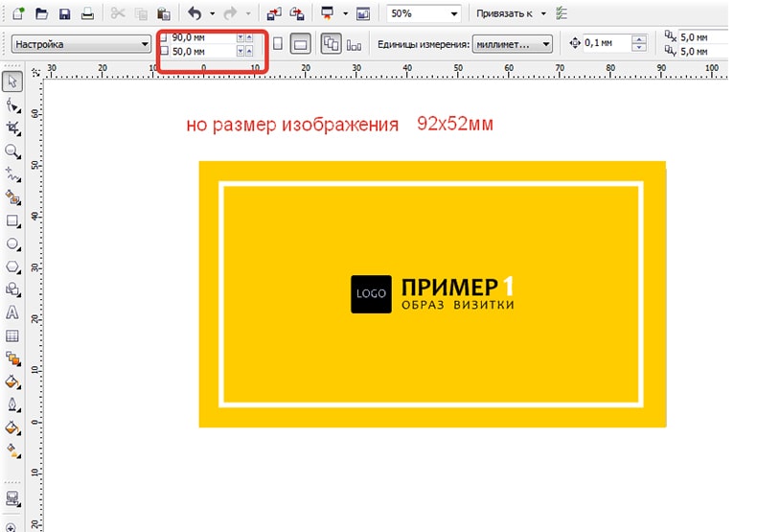Select the Smart Fill tool
The image size is (757, 532).
click(12, 197)
